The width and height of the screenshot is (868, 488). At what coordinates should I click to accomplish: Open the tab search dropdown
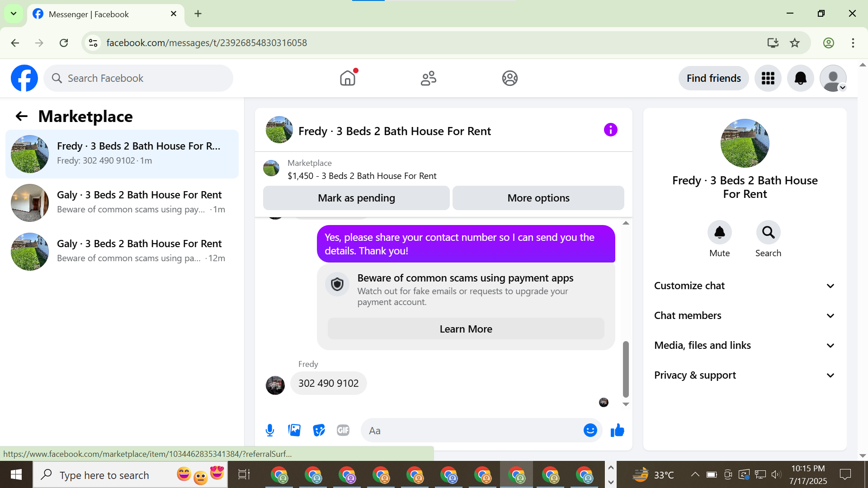click(x=14, y=14)
